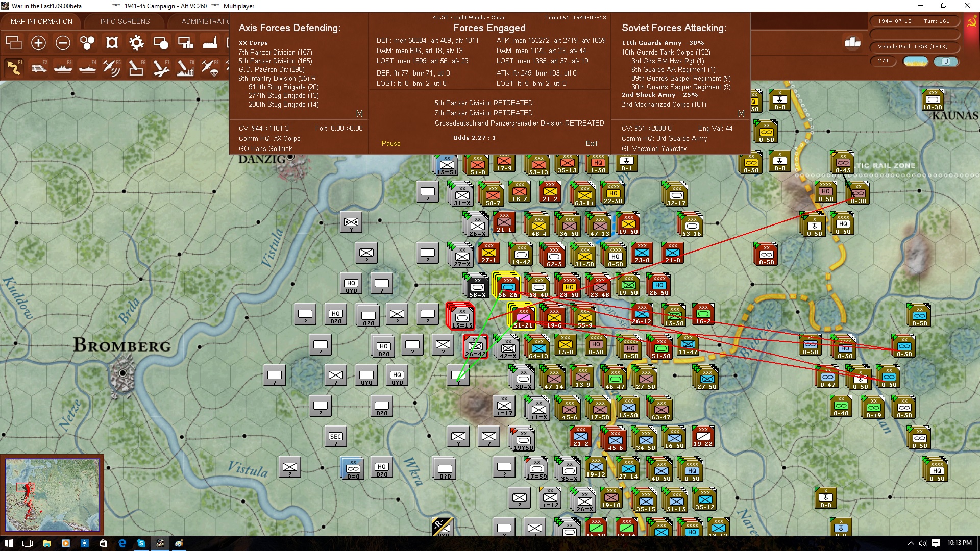Expand Axis defending forces list [v]
The width and height of the screenshot is (980, 551).
coord(359,113)
